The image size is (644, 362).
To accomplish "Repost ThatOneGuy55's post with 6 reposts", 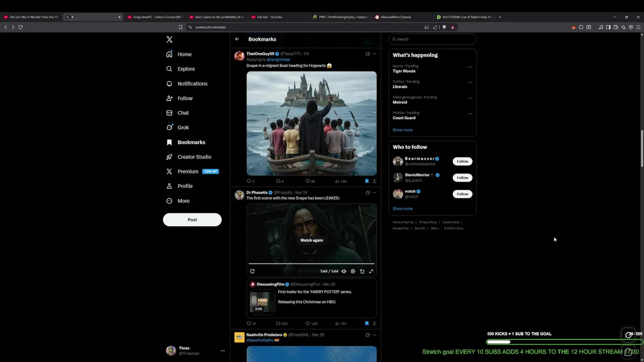I will coord(280,181).
